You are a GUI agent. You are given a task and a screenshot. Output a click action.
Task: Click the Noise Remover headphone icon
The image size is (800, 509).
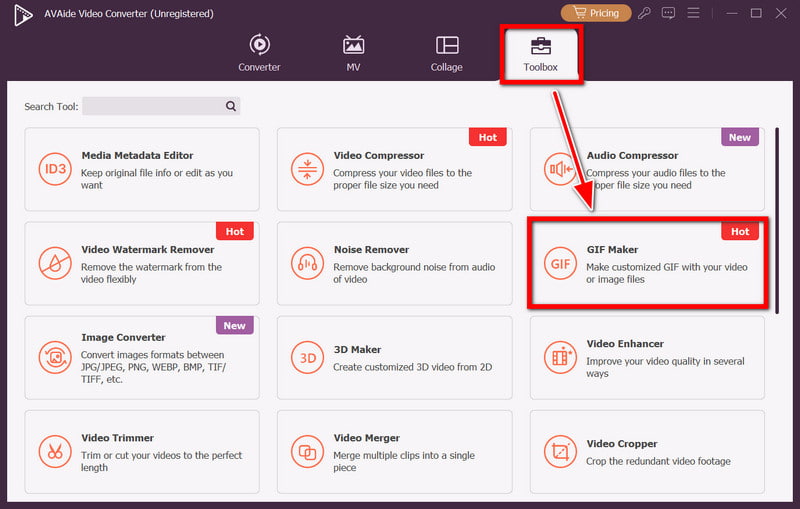click(x=307, y=264)
